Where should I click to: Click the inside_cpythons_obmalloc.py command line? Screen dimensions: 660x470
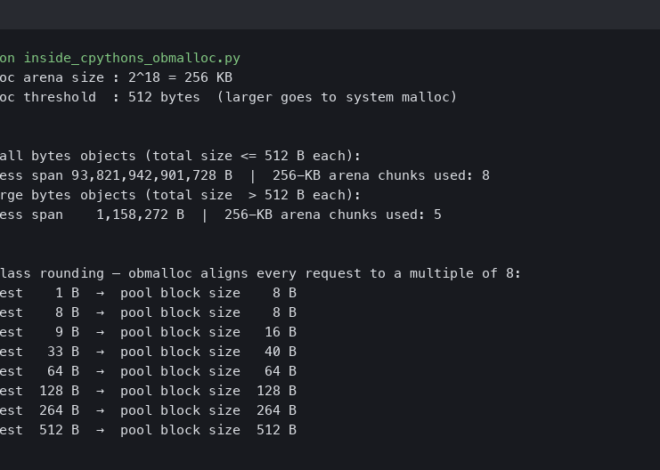(120, 58)
